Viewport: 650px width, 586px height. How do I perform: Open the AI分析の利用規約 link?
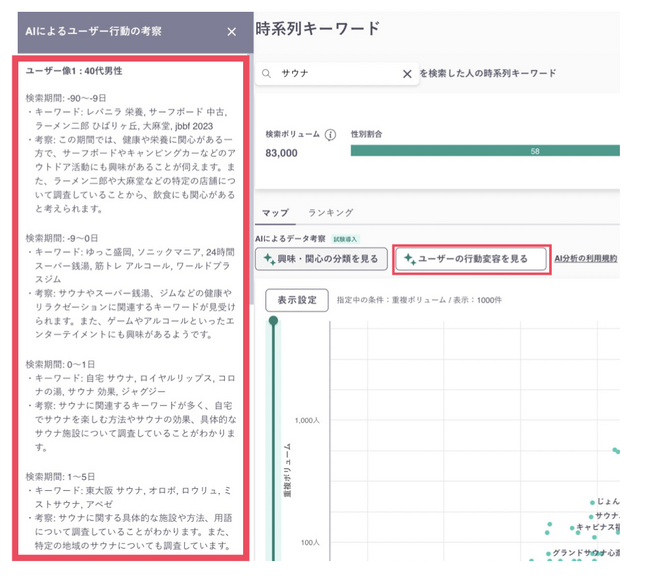click(585, 259)
